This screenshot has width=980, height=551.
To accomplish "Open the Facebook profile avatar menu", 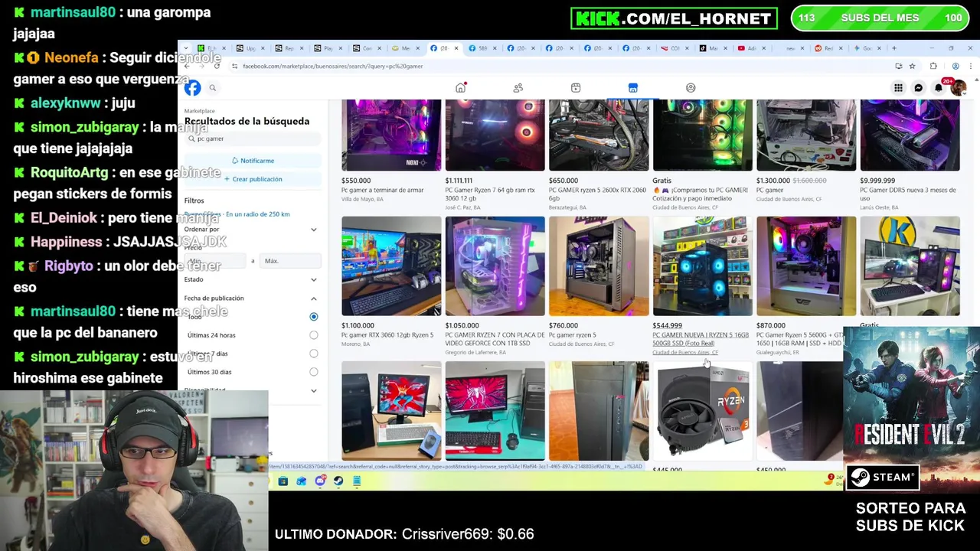I will coord(958,88).
